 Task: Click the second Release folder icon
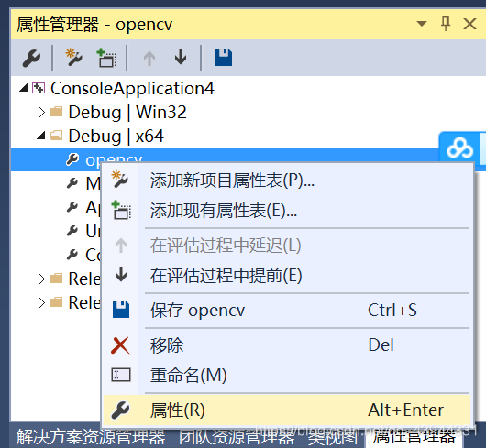click(57, 302)
